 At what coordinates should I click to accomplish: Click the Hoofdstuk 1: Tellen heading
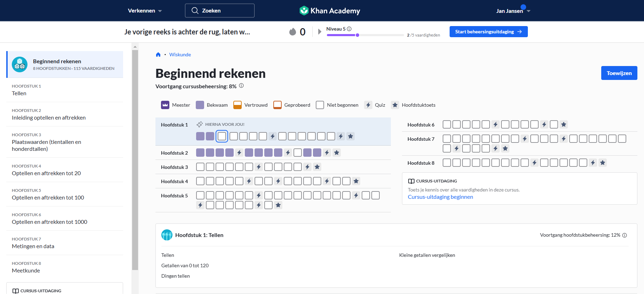(199, 235)
